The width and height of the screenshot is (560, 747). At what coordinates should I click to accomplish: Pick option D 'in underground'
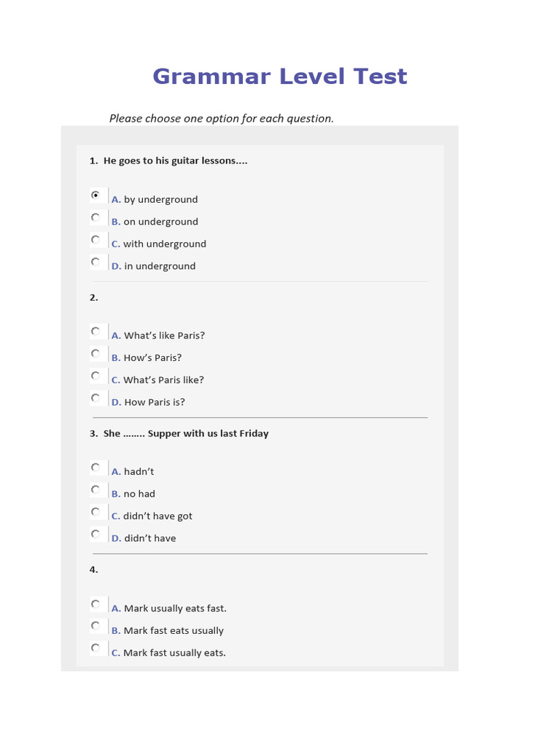pyautogui.click(x=96, y=261)
